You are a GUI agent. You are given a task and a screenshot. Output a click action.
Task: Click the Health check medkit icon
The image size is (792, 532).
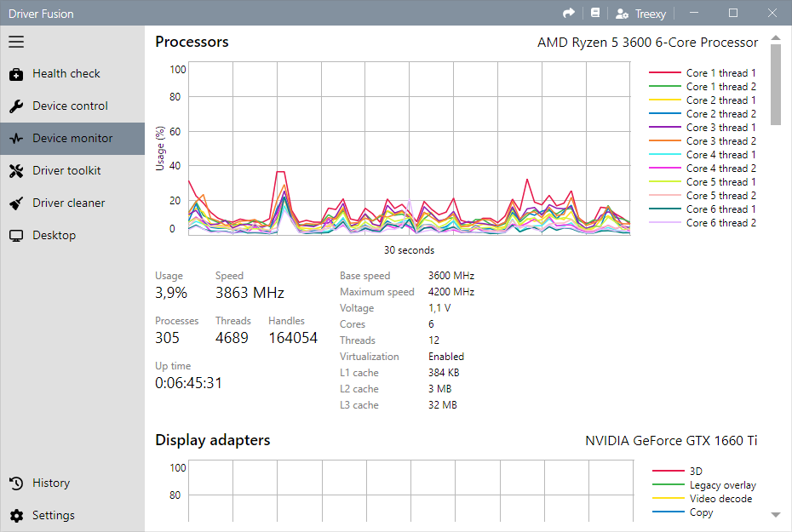(16, 74)
